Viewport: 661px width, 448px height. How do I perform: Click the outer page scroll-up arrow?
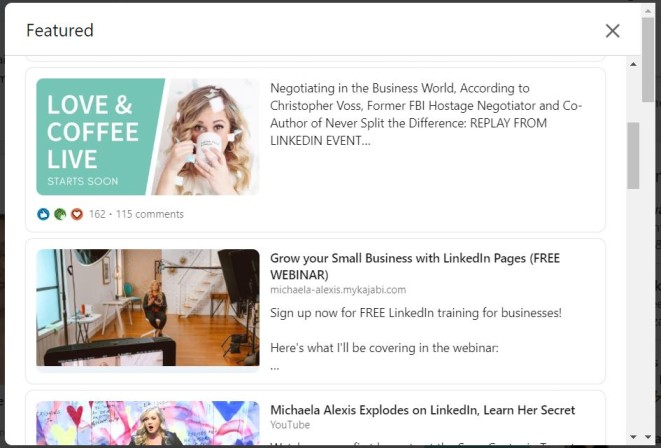tap(648, 11)
